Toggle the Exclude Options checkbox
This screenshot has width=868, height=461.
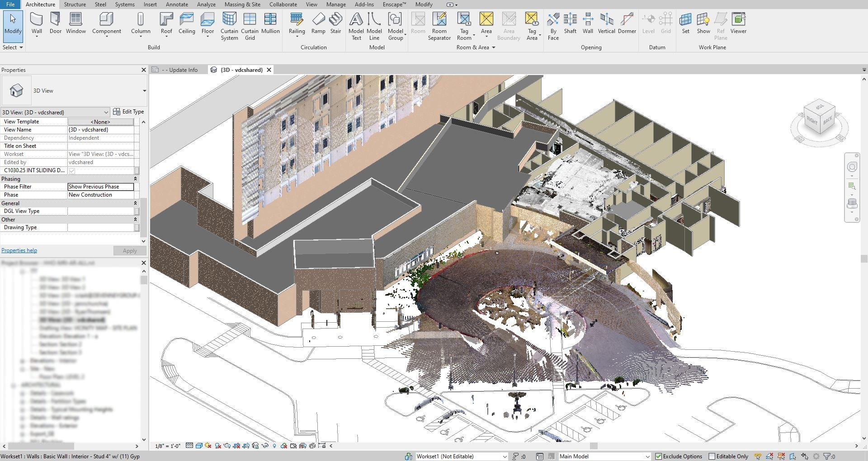click(x=659, y=456)
